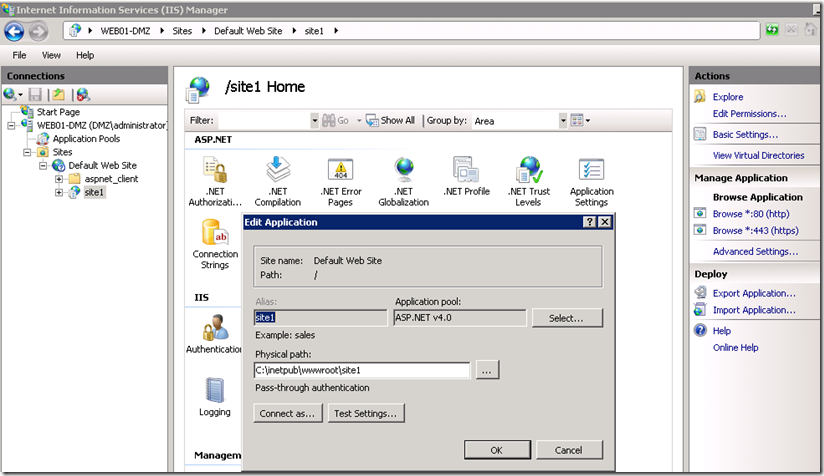Open the Filter dropdown arrow
824x476 pixels.
click(314, 121)
